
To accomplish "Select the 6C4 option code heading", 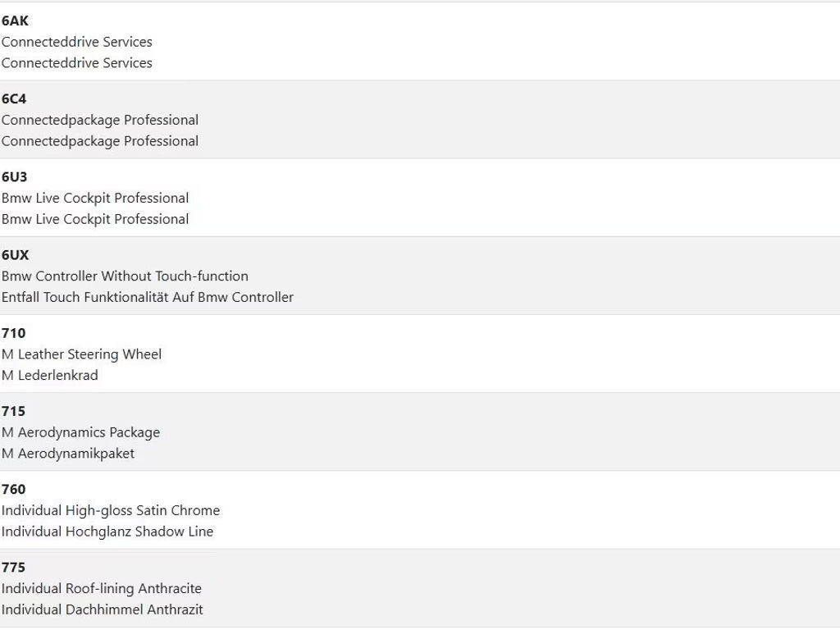I will click(14, 98).
